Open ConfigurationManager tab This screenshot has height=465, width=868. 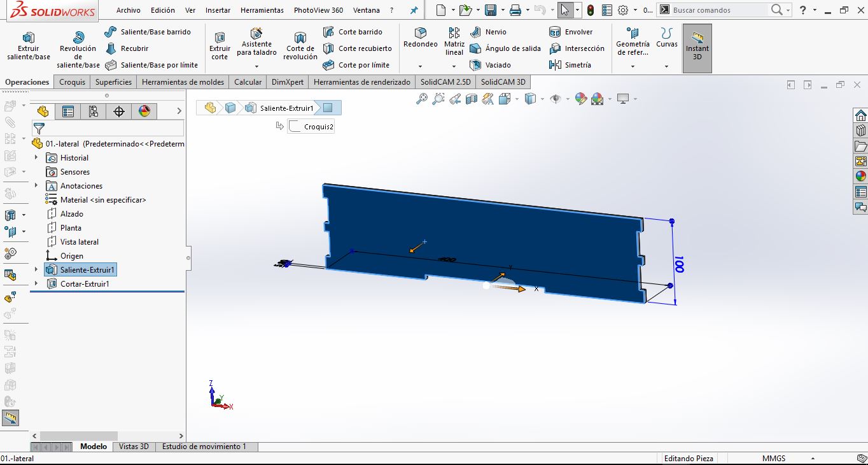pos(94,111)
